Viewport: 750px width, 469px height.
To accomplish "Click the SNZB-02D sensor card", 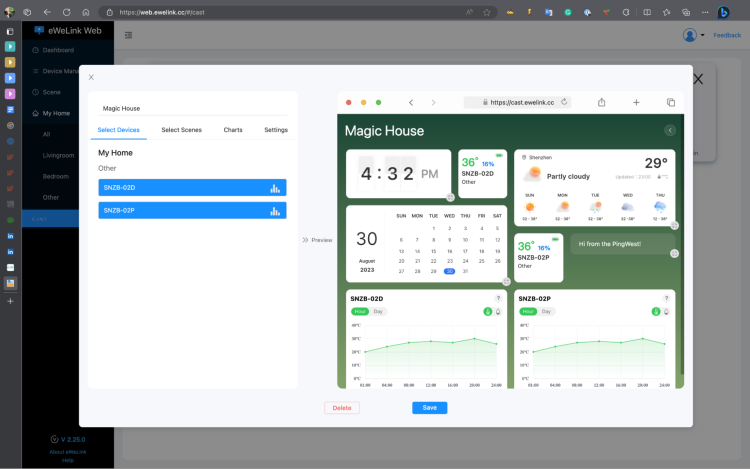I will tap(483, 174).
